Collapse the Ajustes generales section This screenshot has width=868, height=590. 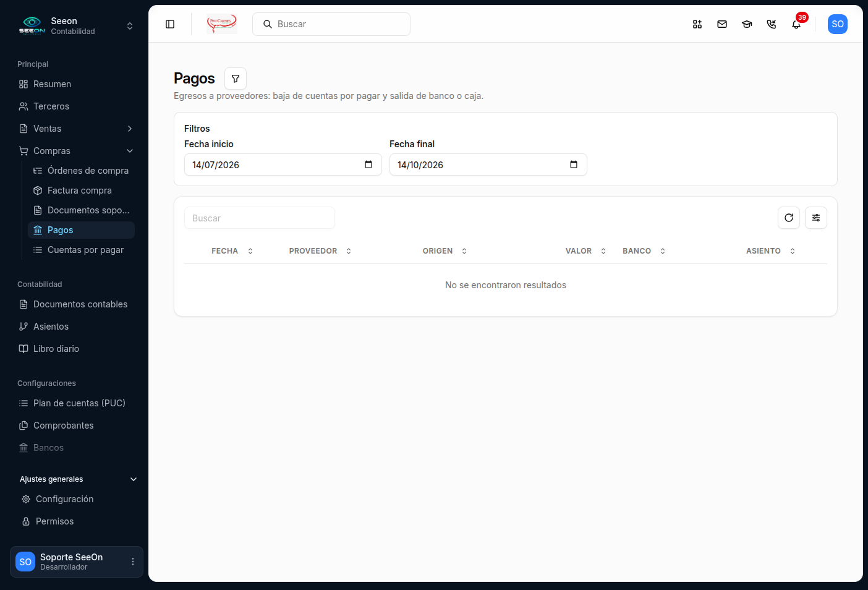pyautogui.click(x=78, y=479)
